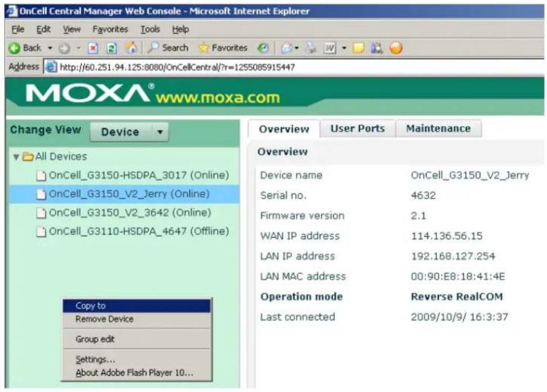Choose Remove Device in context menu
Viewport: 547px width, 392px height.
pos(136,319)
